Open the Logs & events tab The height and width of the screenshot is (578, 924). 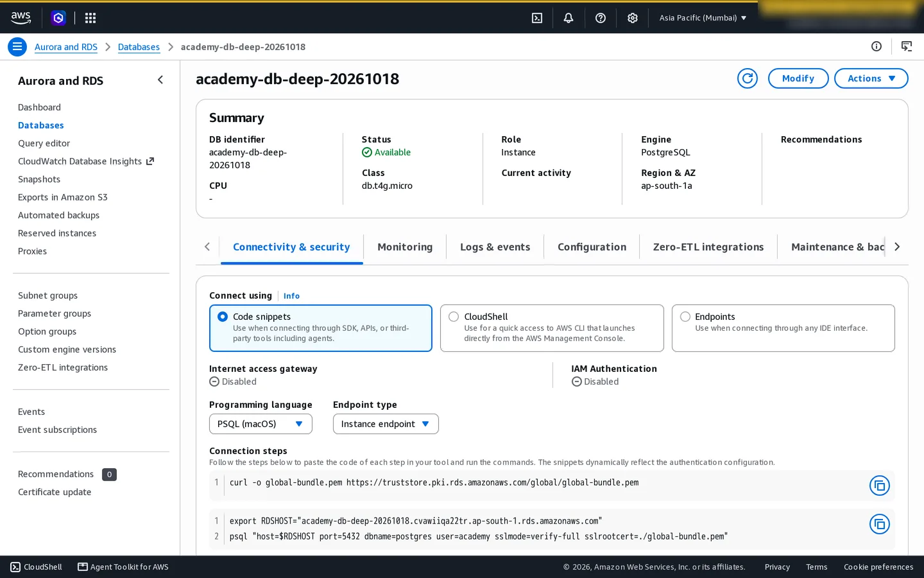[x=495, y=247]
